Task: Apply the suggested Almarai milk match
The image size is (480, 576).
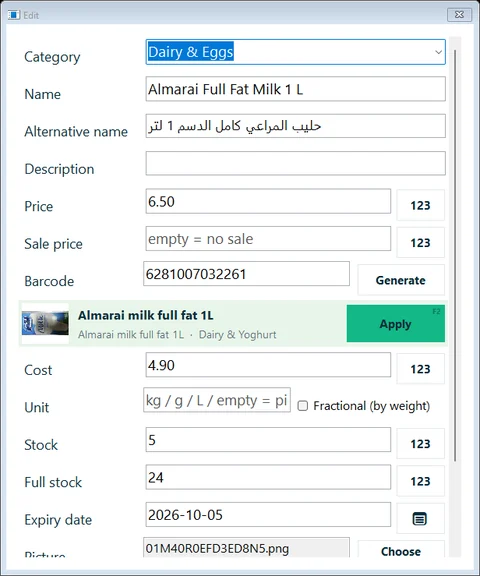Action: click(x=396, y=323)
